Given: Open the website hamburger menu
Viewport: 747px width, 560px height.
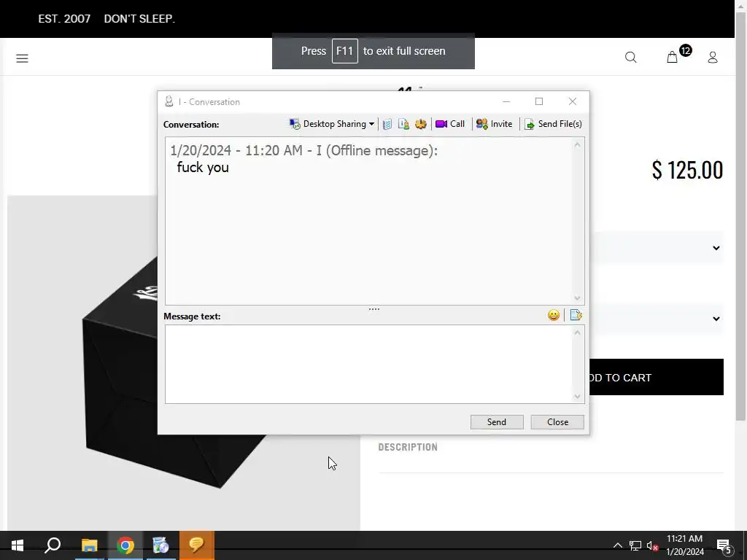Looking at the screenshot, I should [x=23, y=58].
